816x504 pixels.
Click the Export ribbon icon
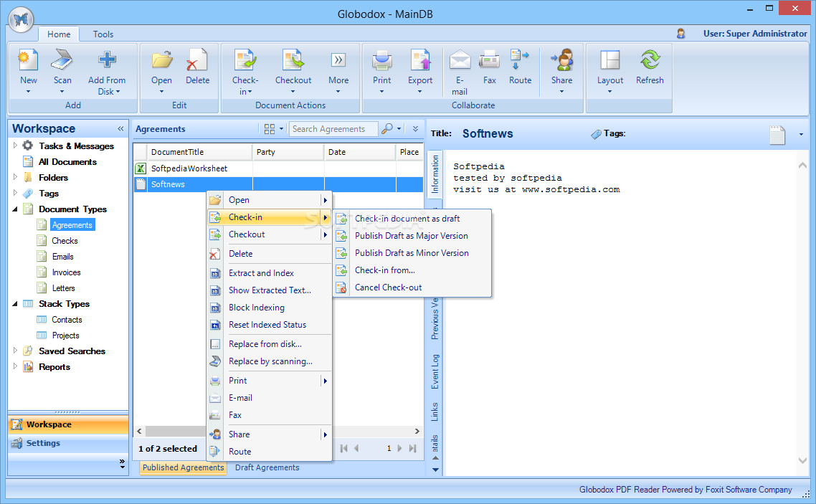pos(420,60)
